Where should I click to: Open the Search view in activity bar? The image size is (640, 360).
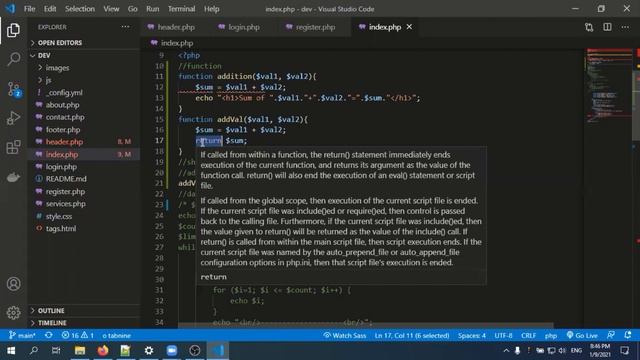tap(13, 59)
